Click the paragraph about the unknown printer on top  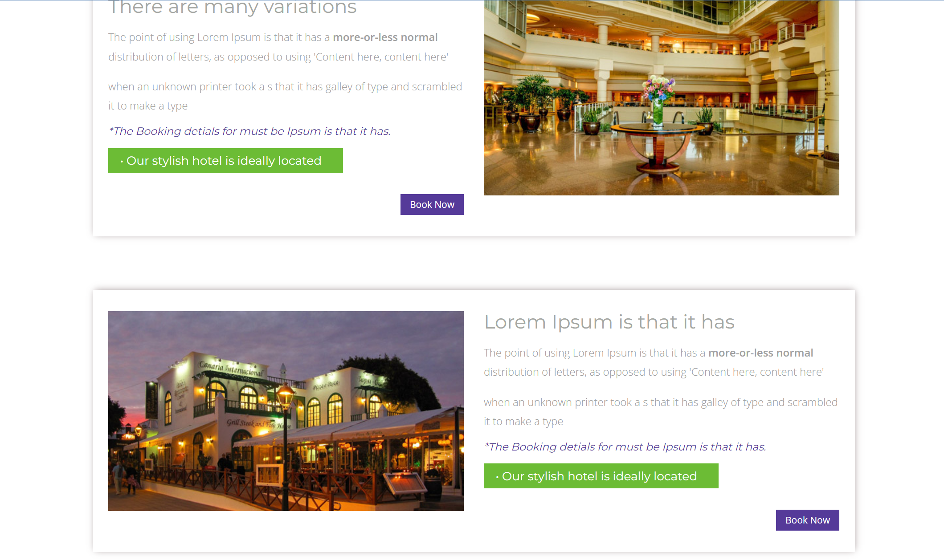tap(284, 96)
